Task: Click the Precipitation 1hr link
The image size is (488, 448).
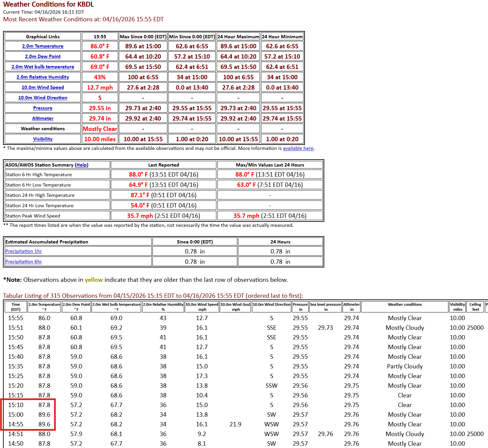Action: click(x=24, y=251)
